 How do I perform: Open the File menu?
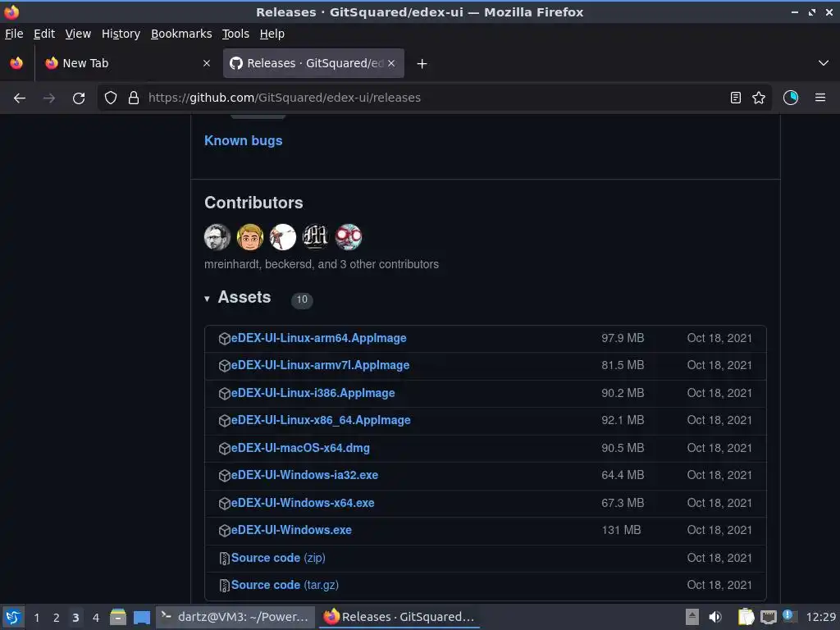point(14,34)
